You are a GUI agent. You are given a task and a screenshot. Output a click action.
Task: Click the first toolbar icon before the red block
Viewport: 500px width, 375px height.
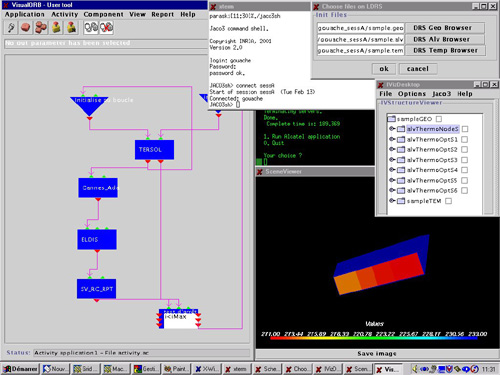click(11, 27)
